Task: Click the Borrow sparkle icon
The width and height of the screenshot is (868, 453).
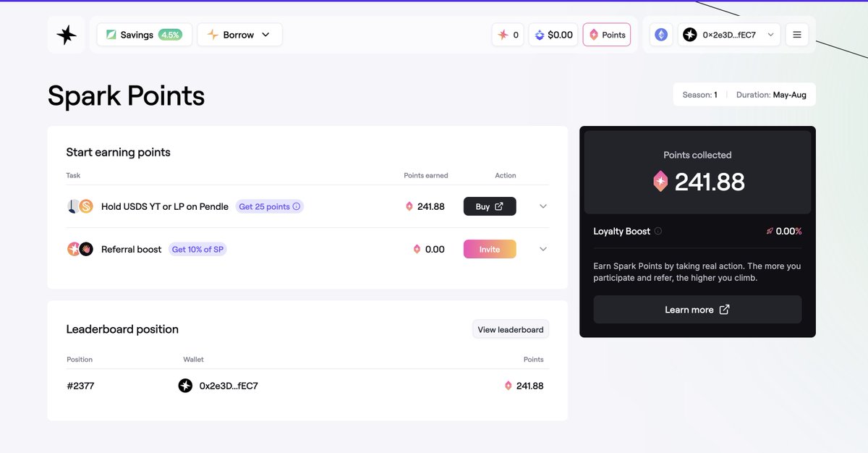Action: tap(213, 35)
